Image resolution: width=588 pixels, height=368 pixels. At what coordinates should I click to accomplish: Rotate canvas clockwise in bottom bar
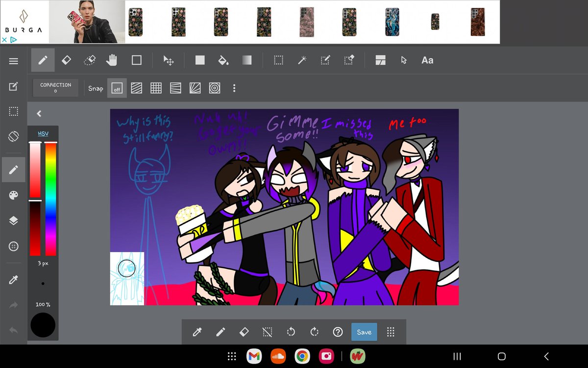[x=315, y=332]
